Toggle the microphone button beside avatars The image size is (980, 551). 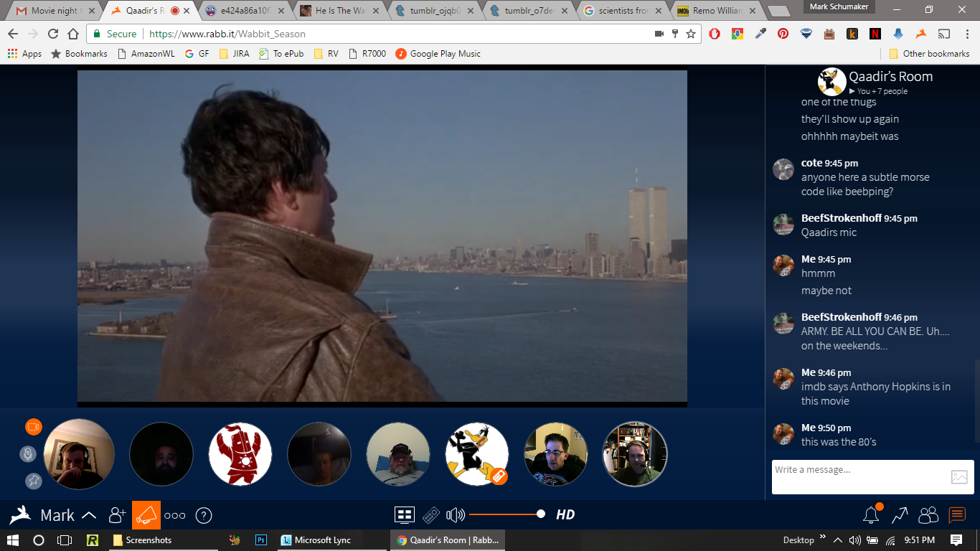coord(28,453)
